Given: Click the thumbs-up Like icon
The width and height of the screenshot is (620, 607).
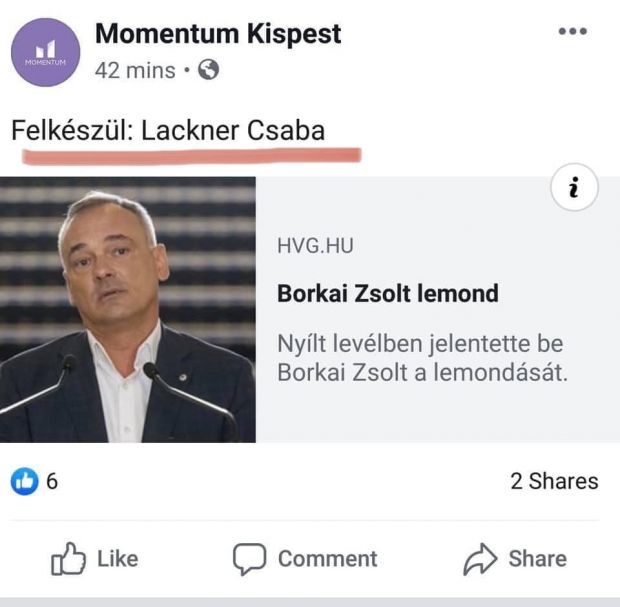Looking at the screenshot, I should tap(68, 558).
